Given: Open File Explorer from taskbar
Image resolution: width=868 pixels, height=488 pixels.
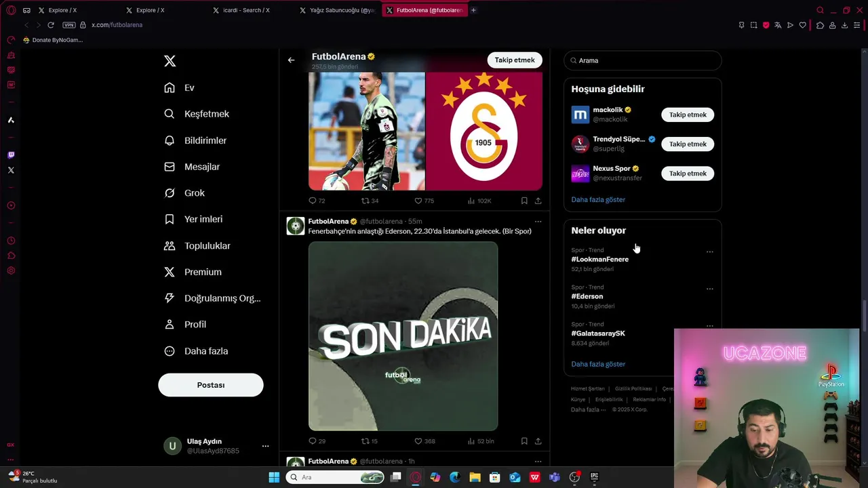Looking at the screenshot, I should click(475, 477).
